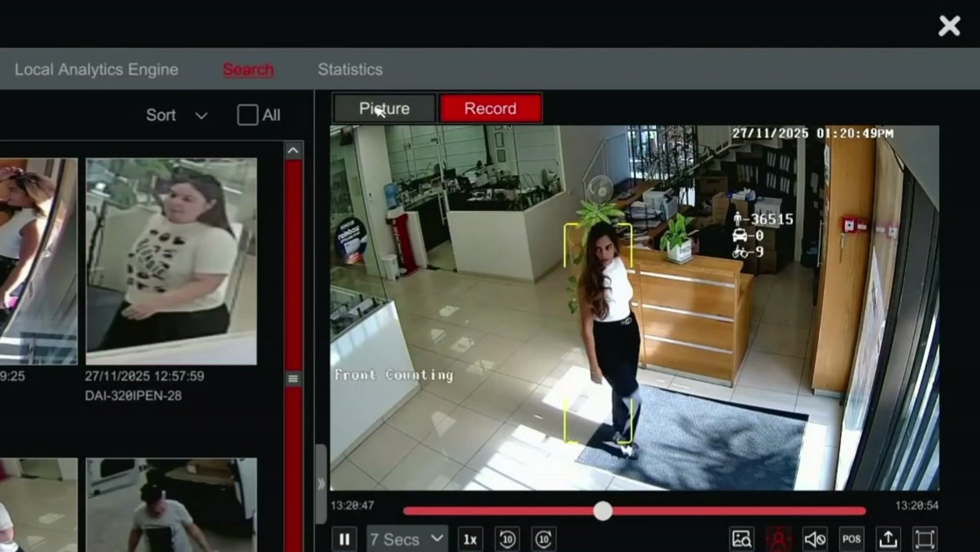Rewind playback by 10 seconds
The image size is (980, 552).
coord(507,539)
